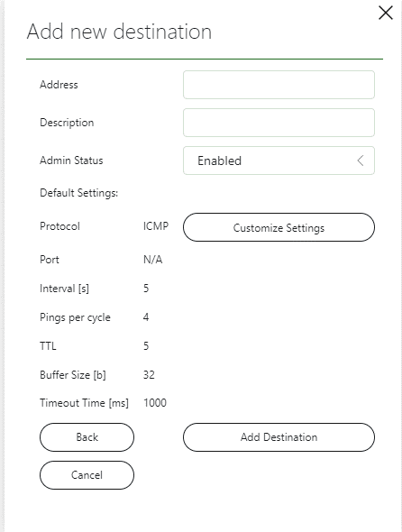The image size is (402, 532).
Task: Select the ICMP protocol value
Action: (156, 226)
